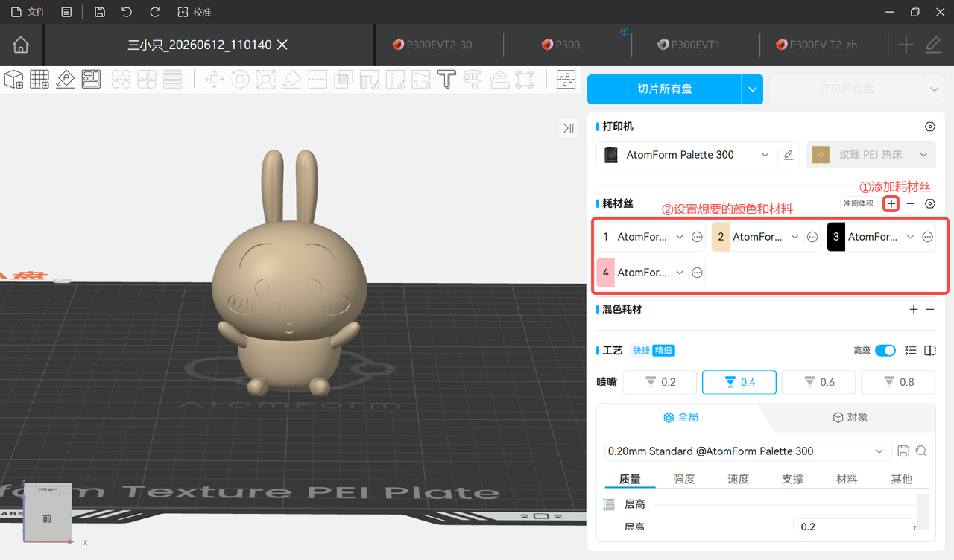The image size is (954, 560).
Task: Click the add model cube icon
Action: (x=14, y=79)
